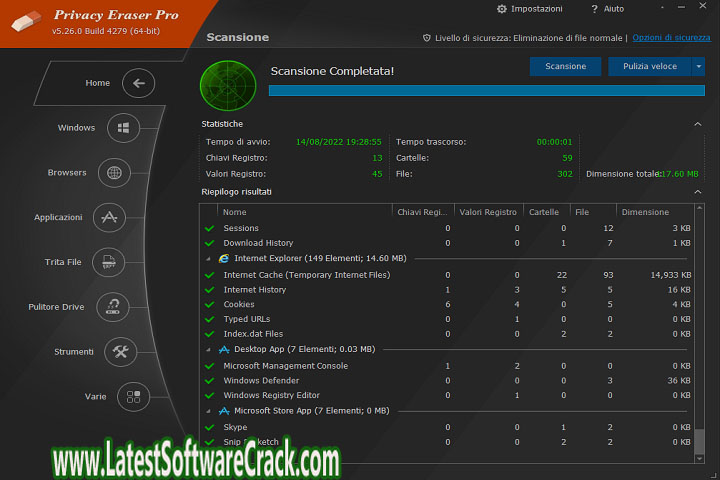Collapse the Internet Explorer group

pos(208,259)
